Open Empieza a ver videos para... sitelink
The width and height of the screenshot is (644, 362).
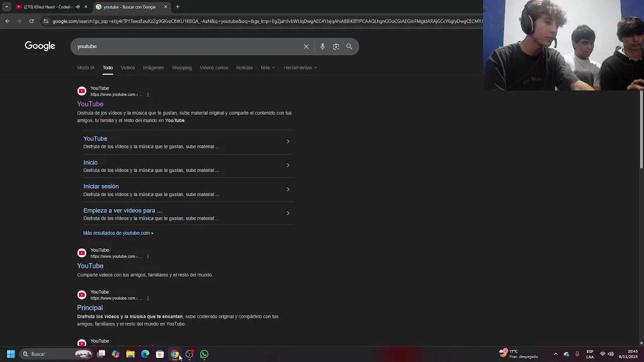pyautogui.click(x=123, y=211)
